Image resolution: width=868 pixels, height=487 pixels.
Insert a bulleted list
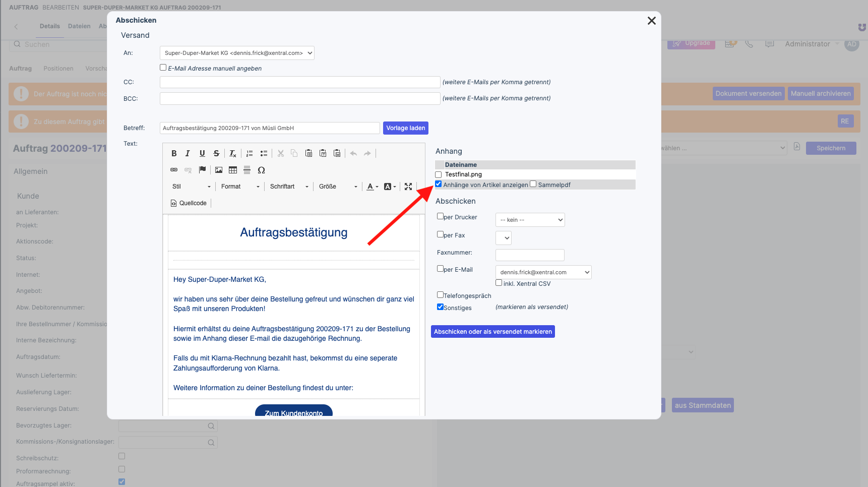tap(264, 153)
